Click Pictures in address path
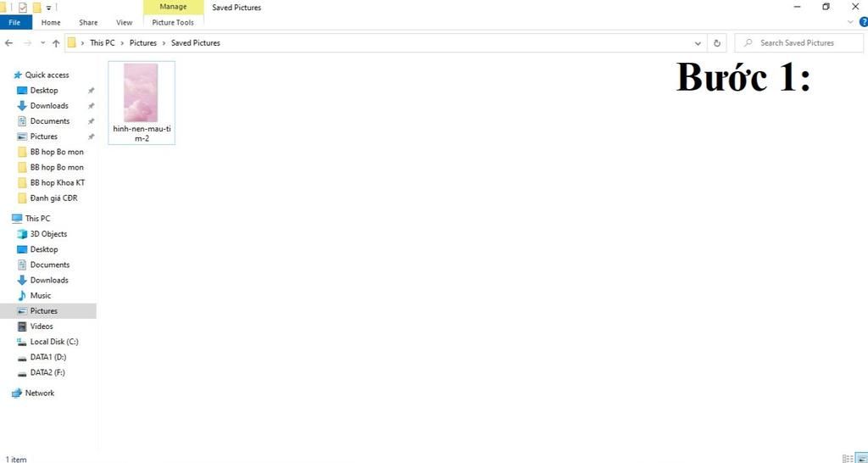Screen dimensions: 868x463 [x=143, y=42]
